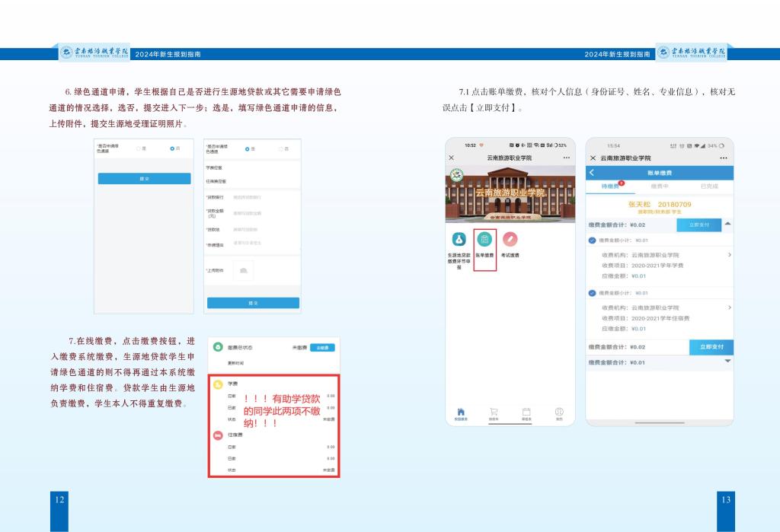Open details chevron for 学年学费 item
Viewport: 780px width, 532px height.
tap(729, 255)
